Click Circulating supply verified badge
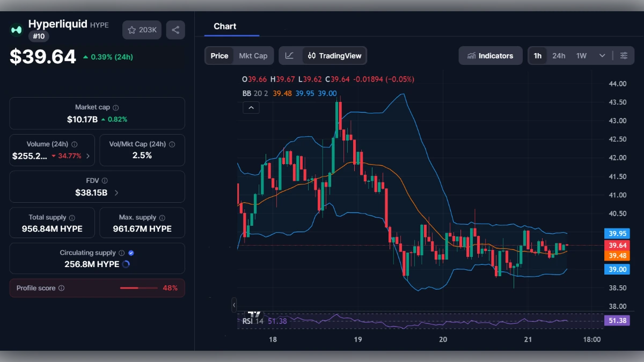 click(x=131, y=253)
